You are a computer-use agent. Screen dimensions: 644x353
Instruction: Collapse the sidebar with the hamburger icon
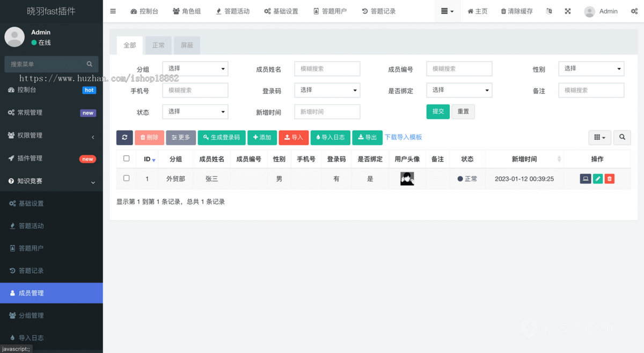point(113,11)
